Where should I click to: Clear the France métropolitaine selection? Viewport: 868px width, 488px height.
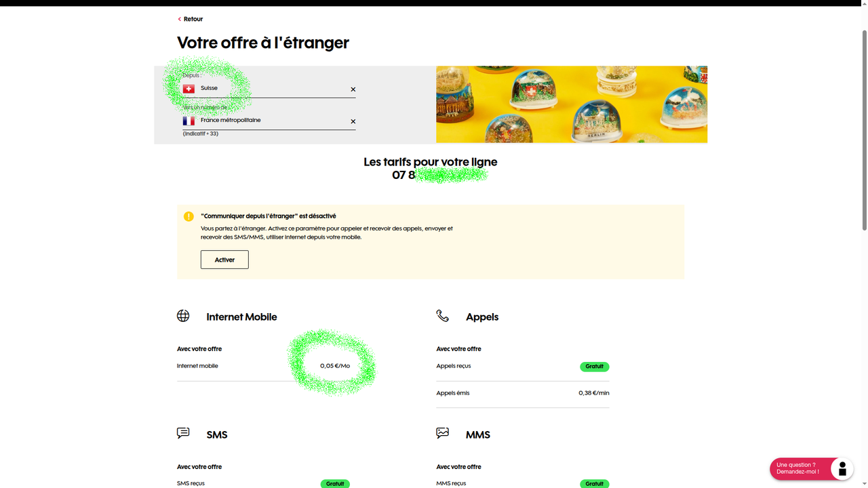(353, 121)
